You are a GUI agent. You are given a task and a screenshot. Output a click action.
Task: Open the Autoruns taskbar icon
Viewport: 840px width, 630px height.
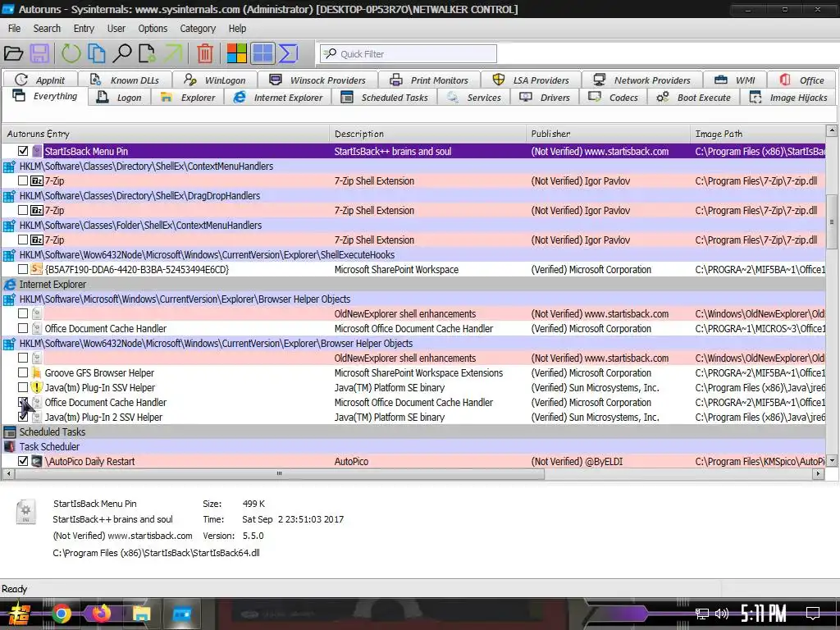point(181,614)
